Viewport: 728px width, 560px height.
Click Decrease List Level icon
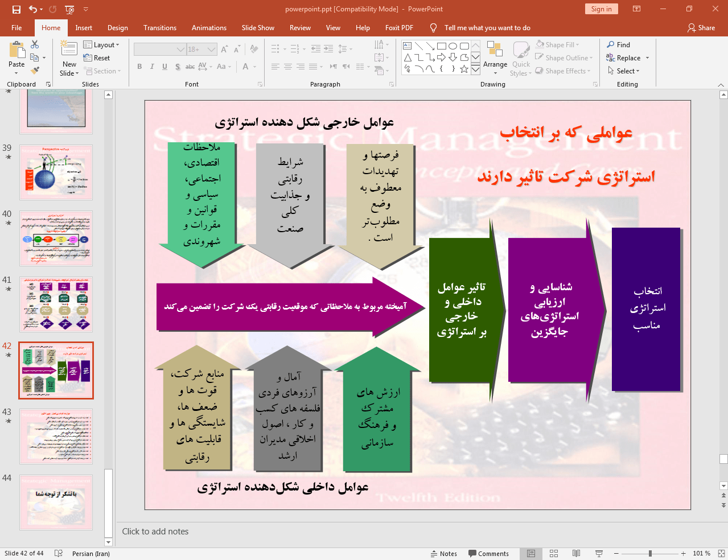(x=316, y=49)
